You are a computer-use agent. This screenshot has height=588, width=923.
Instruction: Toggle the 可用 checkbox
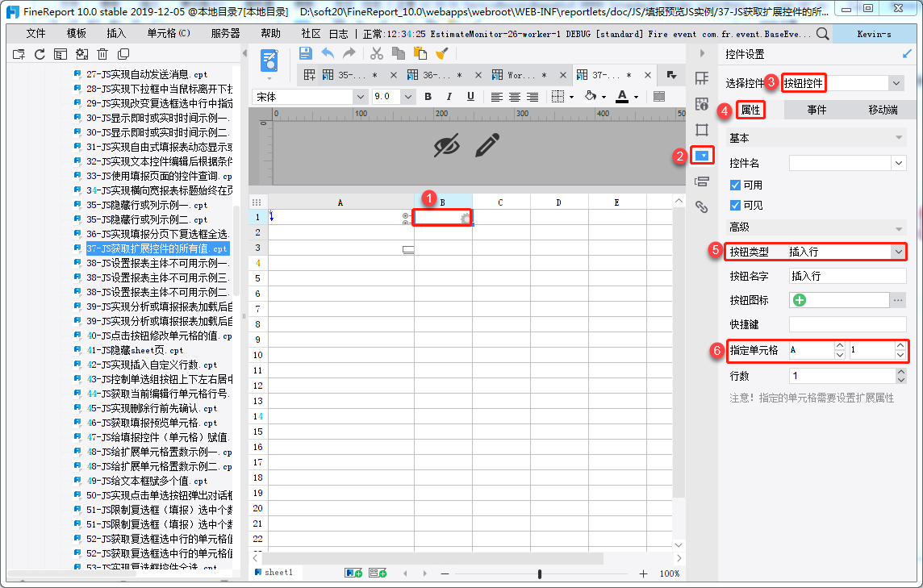click(x=735, y=185)
